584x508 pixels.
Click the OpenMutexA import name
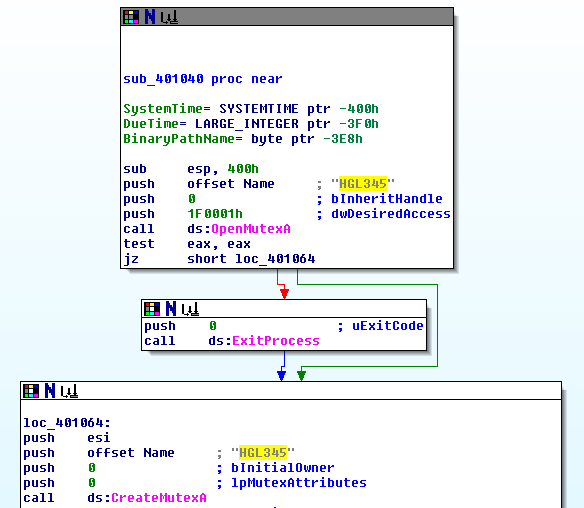[251, 229]
